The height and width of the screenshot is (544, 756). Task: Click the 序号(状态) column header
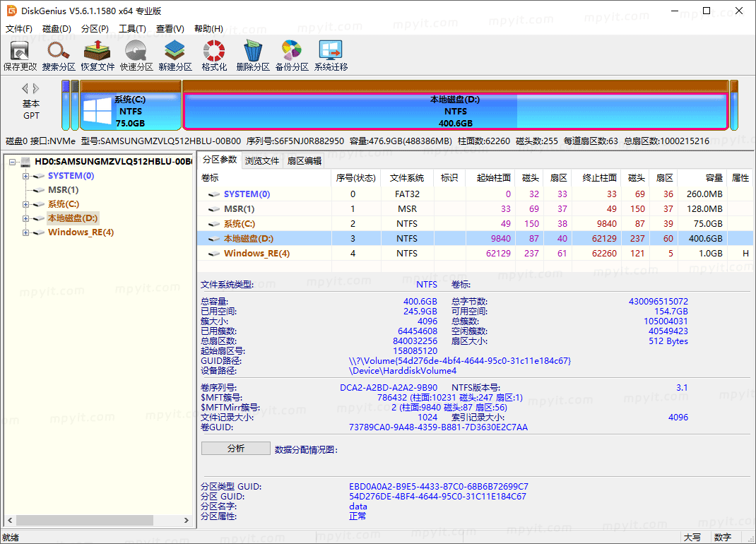356,178
